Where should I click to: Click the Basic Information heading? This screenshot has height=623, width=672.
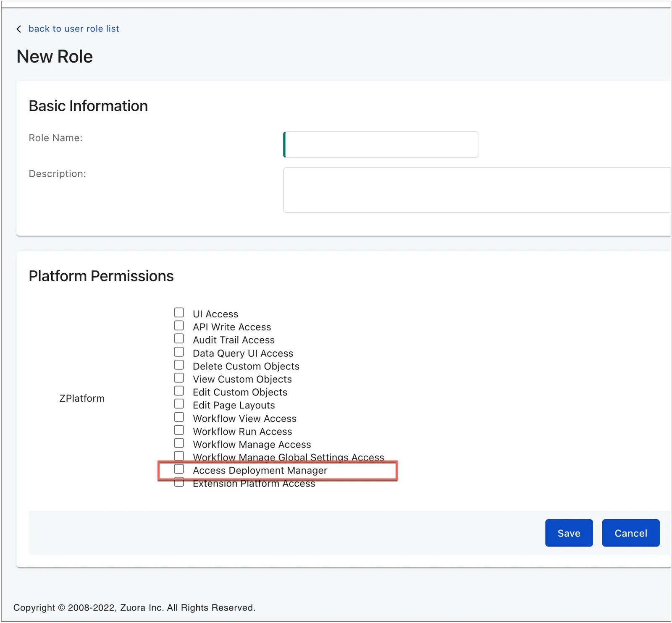point(88,106)
